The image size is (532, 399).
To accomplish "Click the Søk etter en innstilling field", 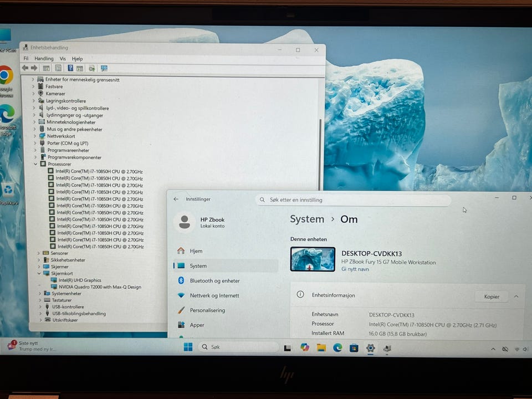I will point(353,200).
